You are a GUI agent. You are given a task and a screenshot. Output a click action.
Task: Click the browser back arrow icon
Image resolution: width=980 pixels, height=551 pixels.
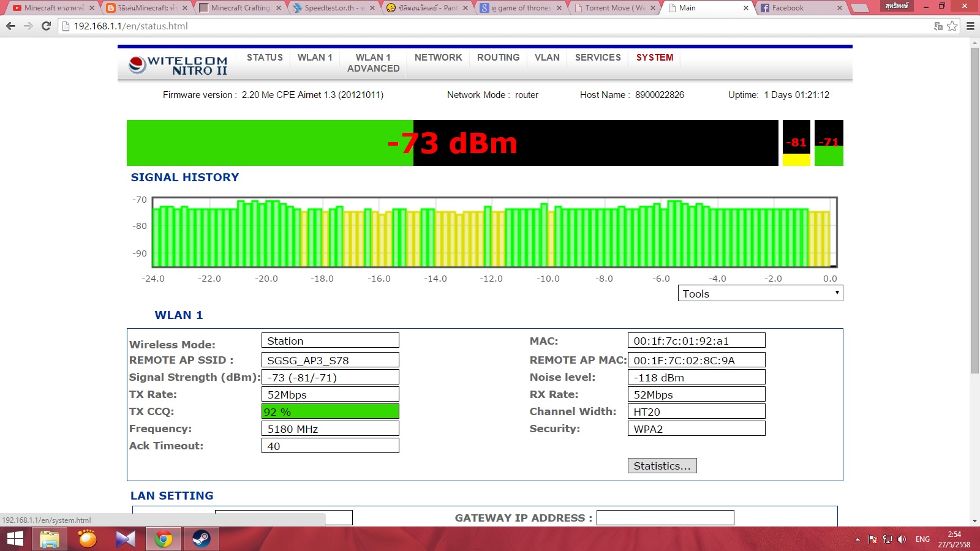click(x=10, y=26)
